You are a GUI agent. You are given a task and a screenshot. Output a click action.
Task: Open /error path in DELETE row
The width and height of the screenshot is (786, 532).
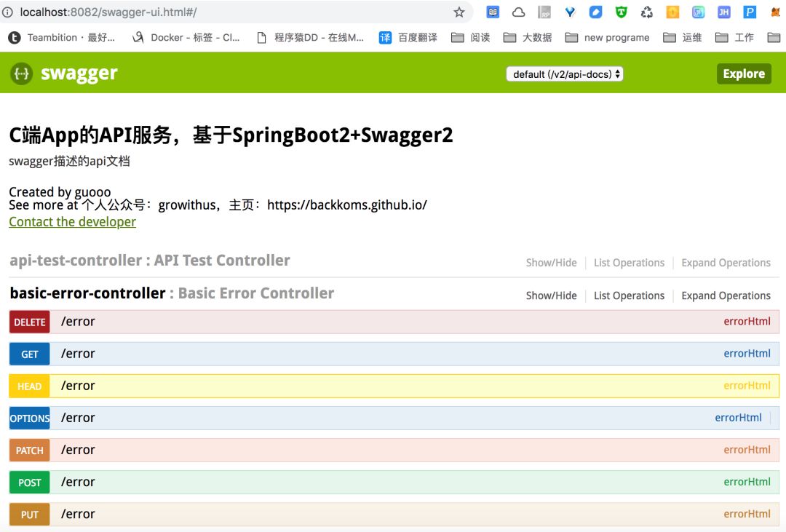[x=78, y=322]
